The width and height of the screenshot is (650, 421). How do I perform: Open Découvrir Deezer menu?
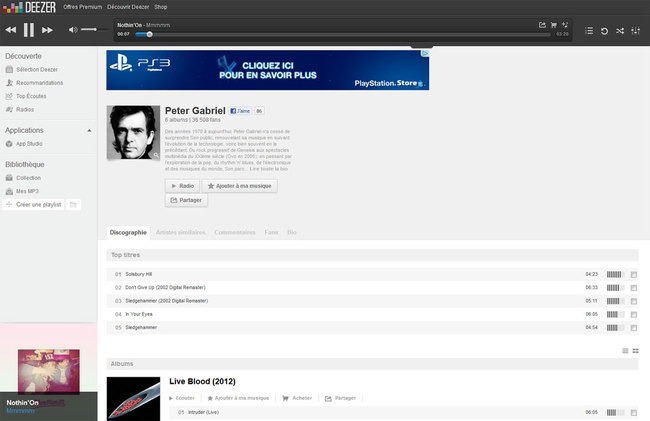(128, 7)
